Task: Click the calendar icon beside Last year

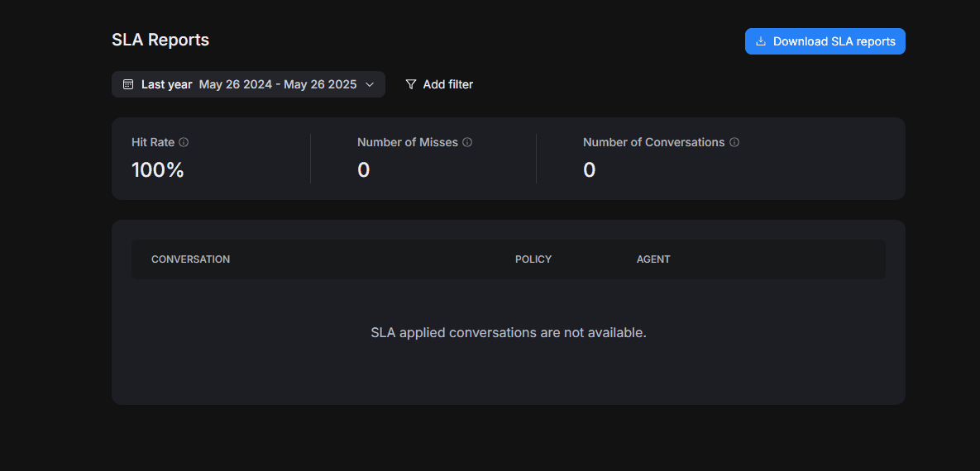Action: coord(128,84)
